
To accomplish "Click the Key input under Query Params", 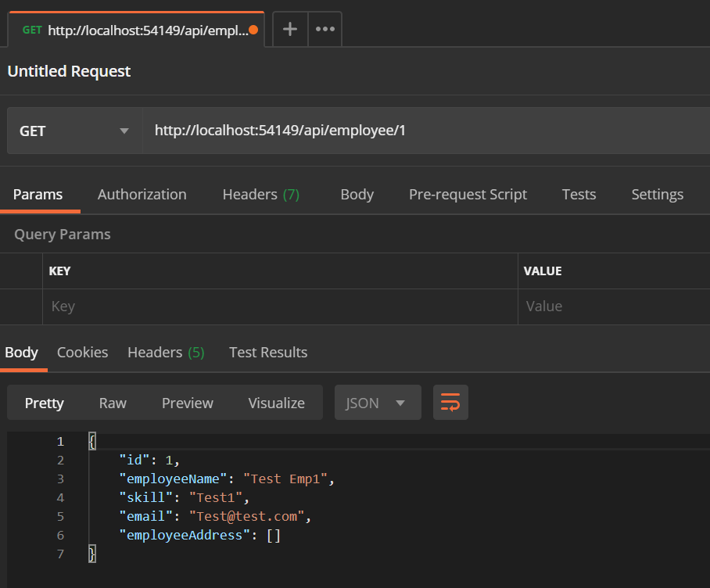I will pos(156,306).
